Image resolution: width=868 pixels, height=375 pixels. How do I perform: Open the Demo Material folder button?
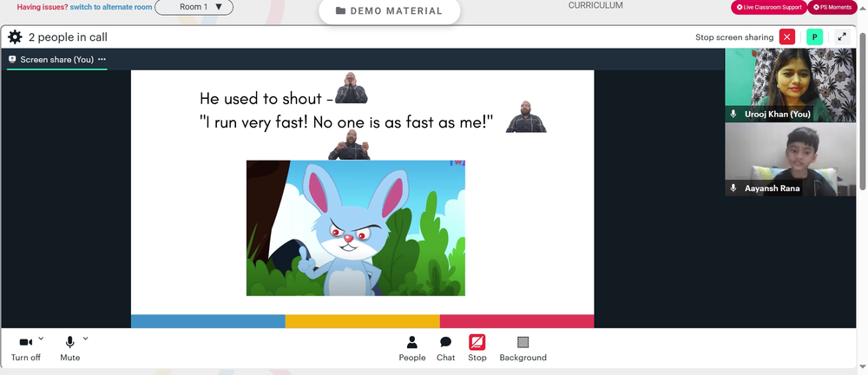389,11
